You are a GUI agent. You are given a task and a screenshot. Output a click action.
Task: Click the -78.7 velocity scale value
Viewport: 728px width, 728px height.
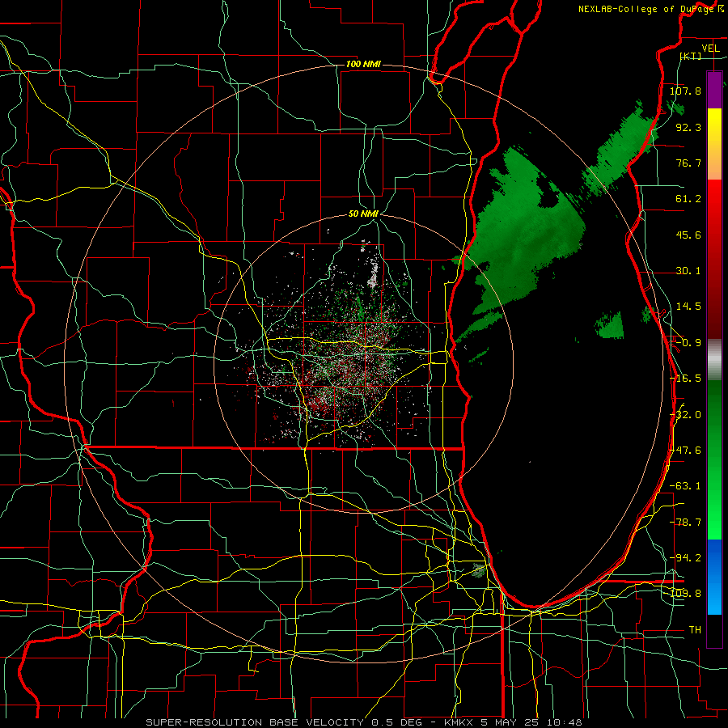click(685, 523)
